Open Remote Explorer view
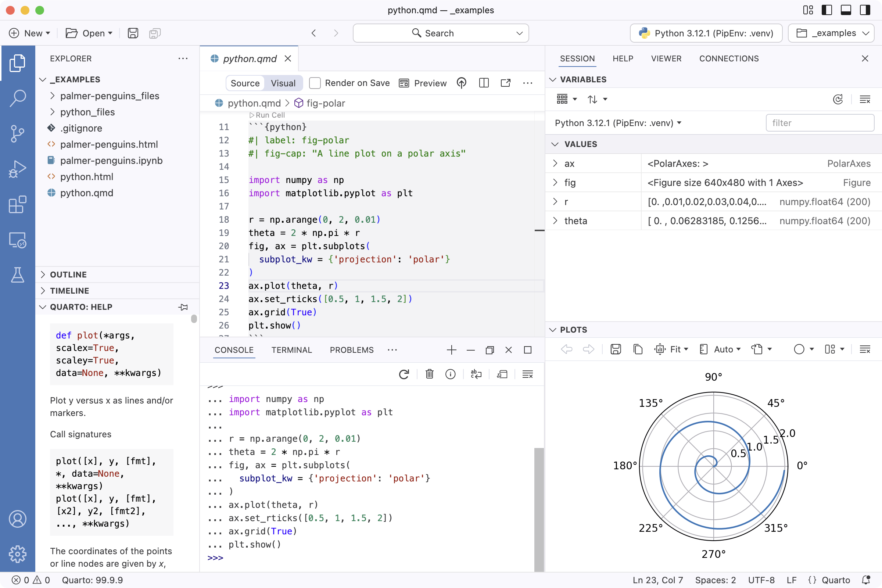The image size is (882, 588). [x=17, y=240]
